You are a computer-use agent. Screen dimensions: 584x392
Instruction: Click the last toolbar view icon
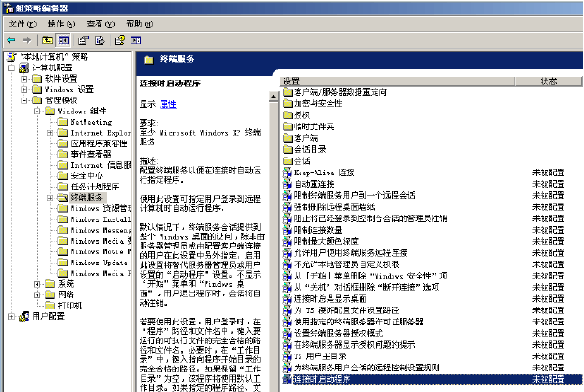pyautogui.click(x=135, y=40)
